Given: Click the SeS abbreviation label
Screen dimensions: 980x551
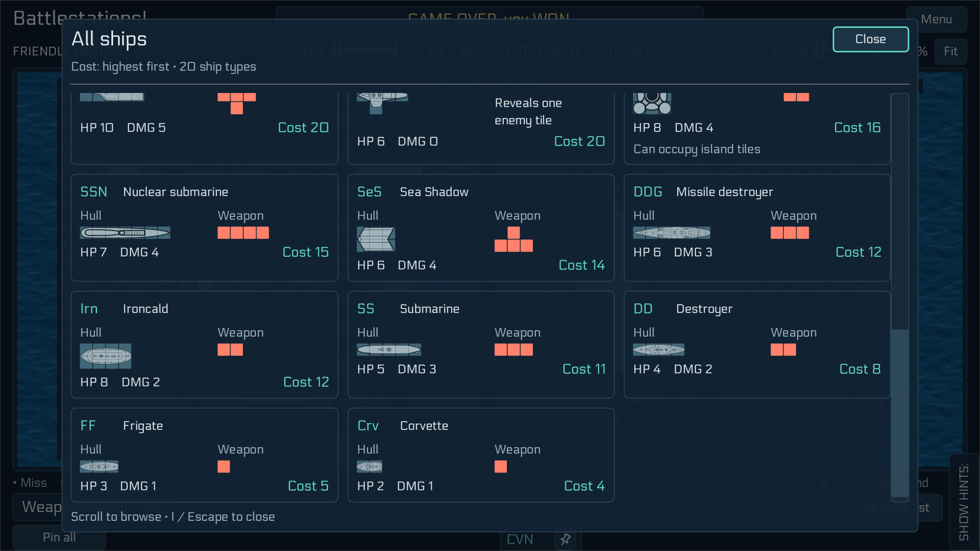Looking at the screenshot, I should [369, 192].
